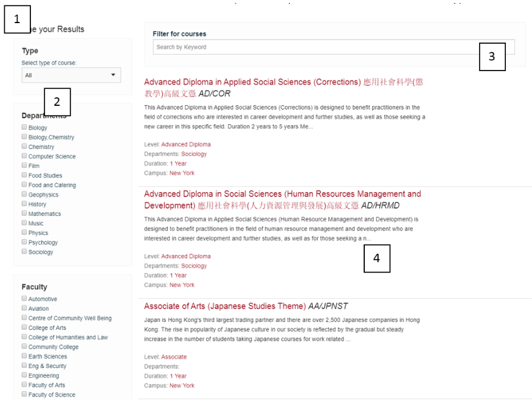The image size is (532, 404).
Task: Click Sociology link under the Corrections course
Action: (x=194, y=154)
